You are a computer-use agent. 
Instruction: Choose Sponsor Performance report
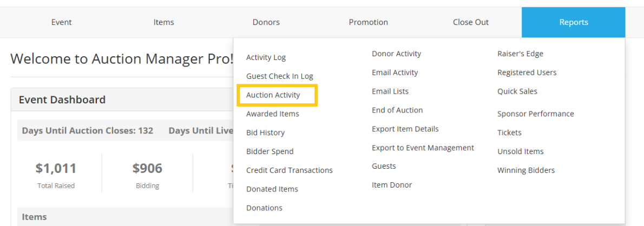pos(536,114)
